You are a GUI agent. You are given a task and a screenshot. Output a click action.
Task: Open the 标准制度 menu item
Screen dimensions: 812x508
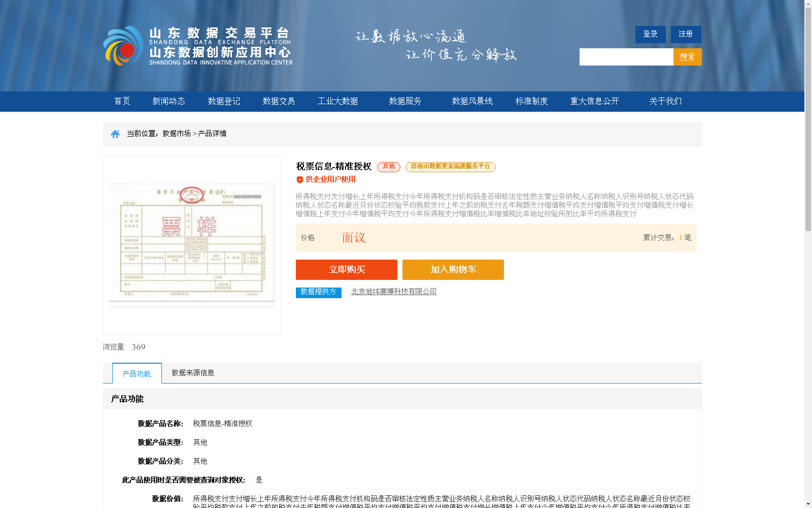coord(532,101)
